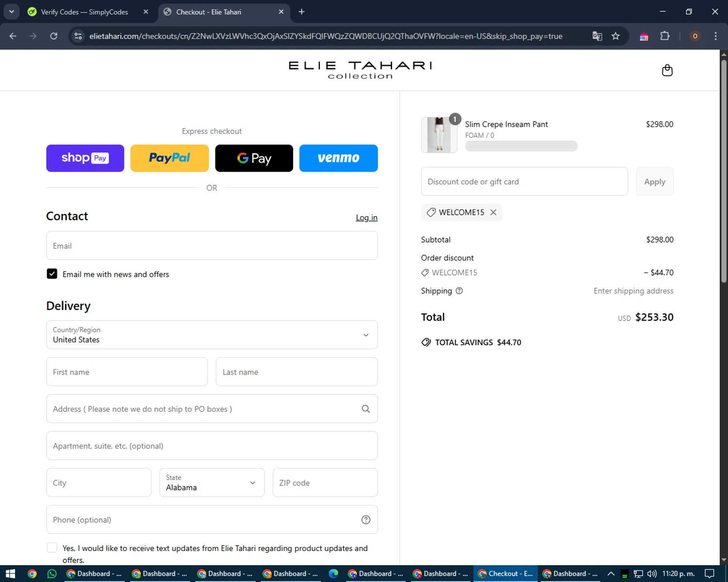
Task: Focus the Email input field
Action: tap(212, 245)
